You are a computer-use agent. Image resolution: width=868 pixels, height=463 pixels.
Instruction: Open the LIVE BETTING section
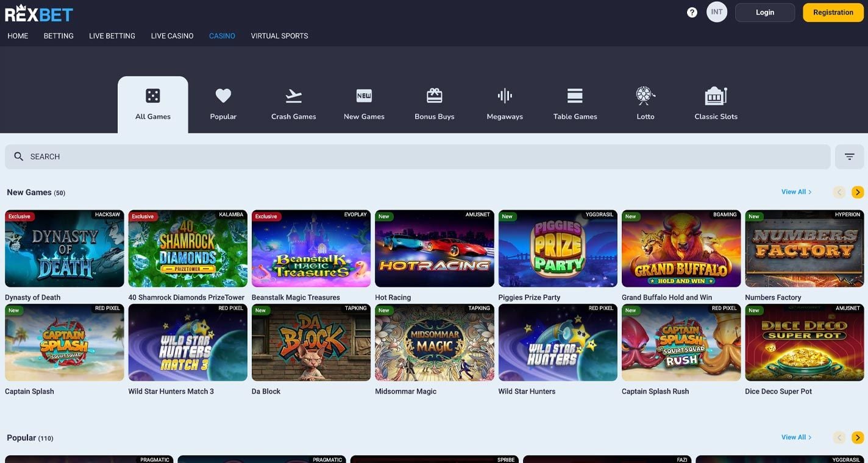click(x=112, y=36)
